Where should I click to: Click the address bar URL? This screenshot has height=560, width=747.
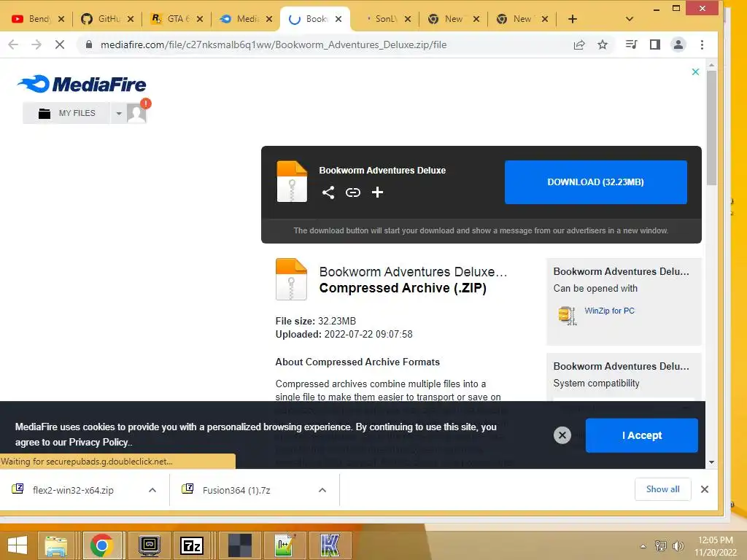pyautogui.click(x=274, y=44)
